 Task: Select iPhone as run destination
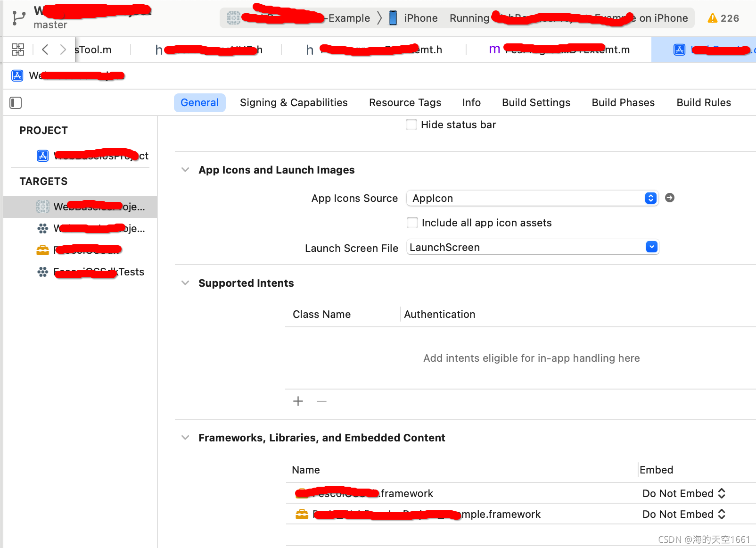413,18
